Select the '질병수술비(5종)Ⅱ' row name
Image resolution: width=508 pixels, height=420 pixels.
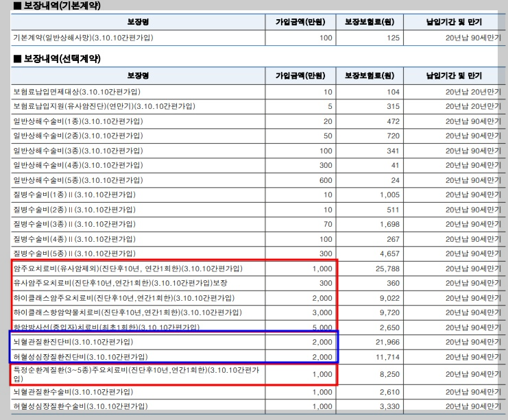(75, 254)
